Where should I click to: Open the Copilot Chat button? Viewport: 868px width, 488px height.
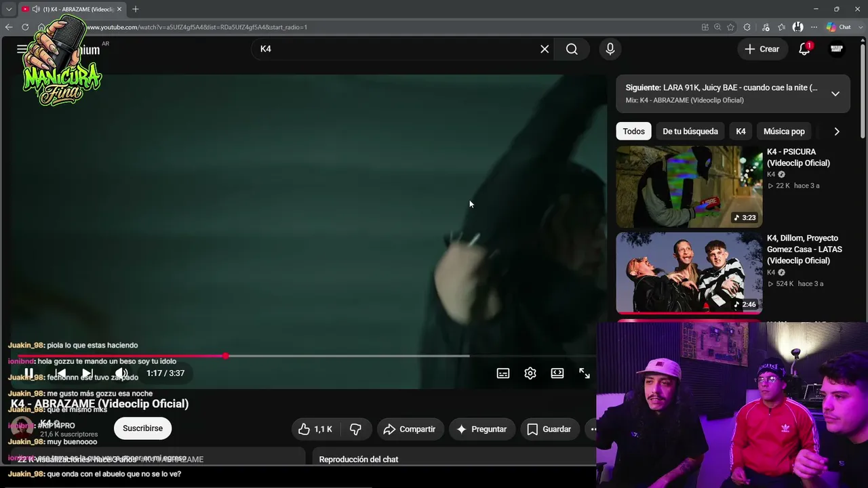(x=839, y=27)
